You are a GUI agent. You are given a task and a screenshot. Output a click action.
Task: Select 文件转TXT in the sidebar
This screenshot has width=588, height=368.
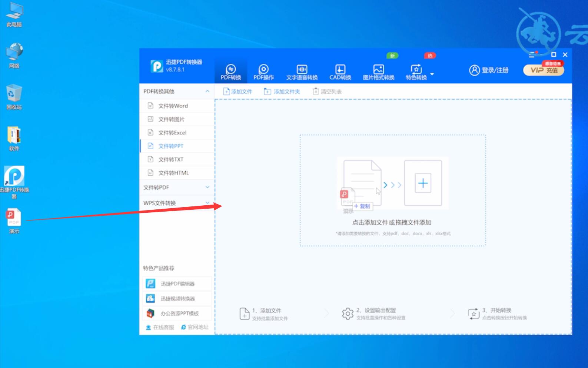(x=177, y=159)
